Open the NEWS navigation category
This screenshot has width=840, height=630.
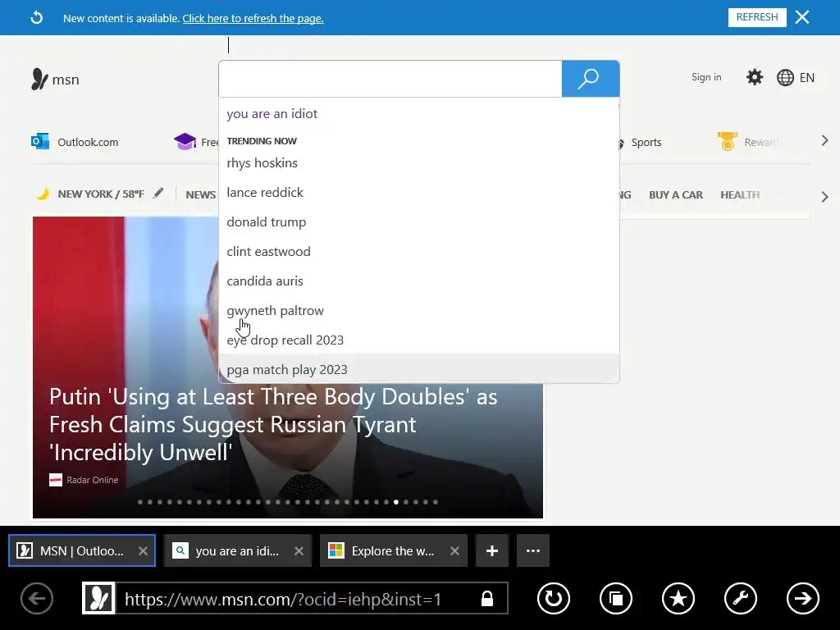point(200,194)
